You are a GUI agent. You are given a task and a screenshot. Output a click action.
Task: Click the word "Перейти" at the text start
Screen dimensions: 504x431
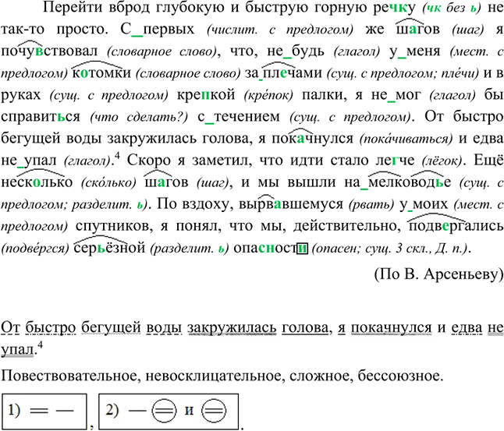click(71, 7)
